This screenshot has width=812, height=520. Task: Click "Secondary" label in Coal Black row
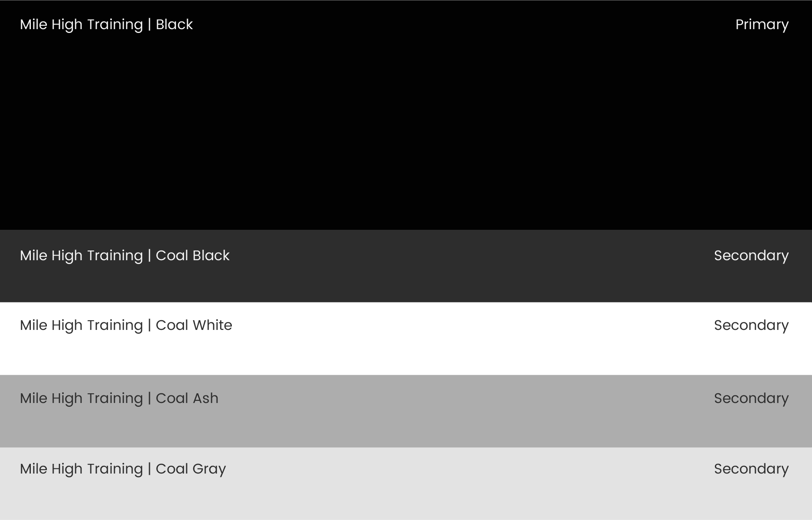[751, 256]
